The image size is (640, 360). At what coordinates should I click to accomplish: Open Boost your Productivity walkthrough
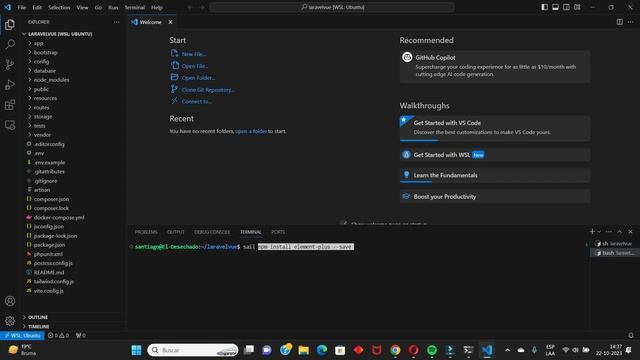click(495, 196)
